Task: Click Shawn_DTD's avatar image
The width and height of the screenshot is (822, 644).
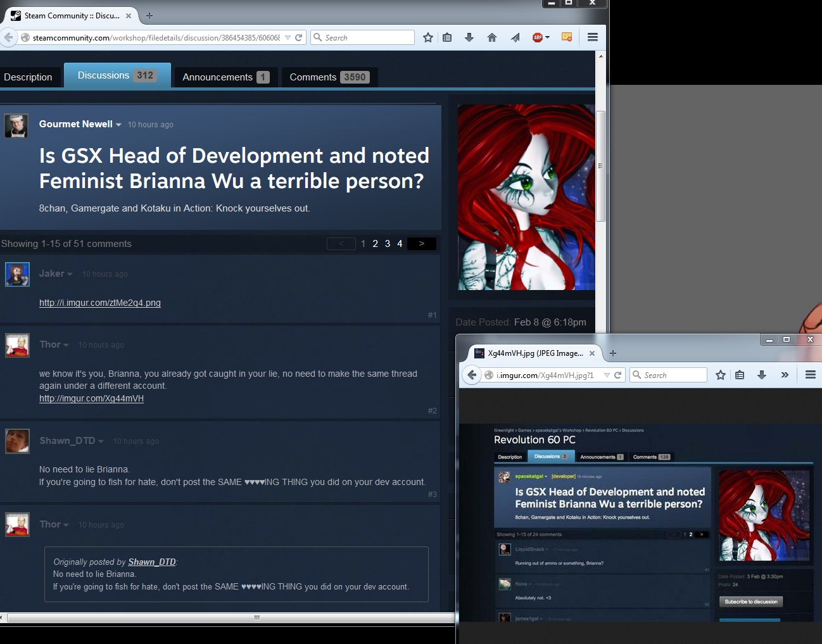Action: tap(17, 441)
